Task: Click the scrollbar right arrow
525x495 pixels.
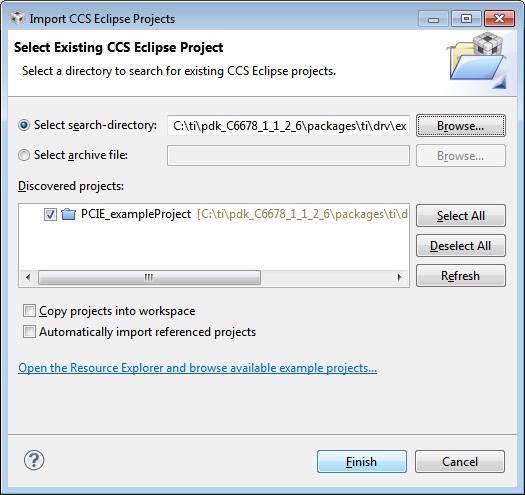Action: click(x=399, y=277)
